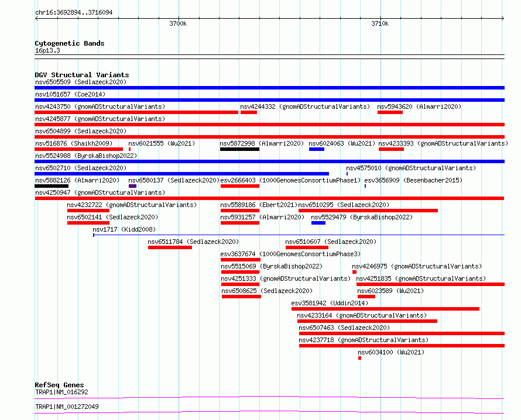The height and width of the screenshot is (420, 521).
Task: Click nsv5872998 (Almarri2020) text
Action: pyautogui.click(x=262, y=143)
